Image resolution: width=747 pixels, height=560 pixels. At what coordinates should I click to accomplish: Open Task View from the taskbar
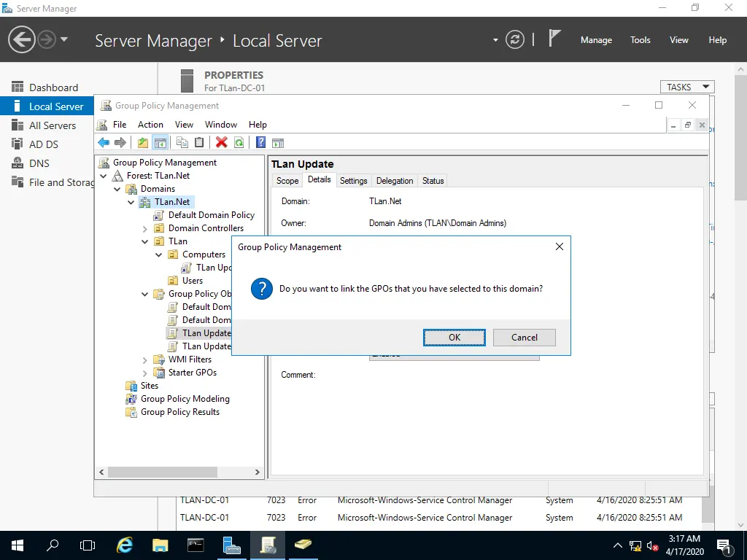point(88,545)
